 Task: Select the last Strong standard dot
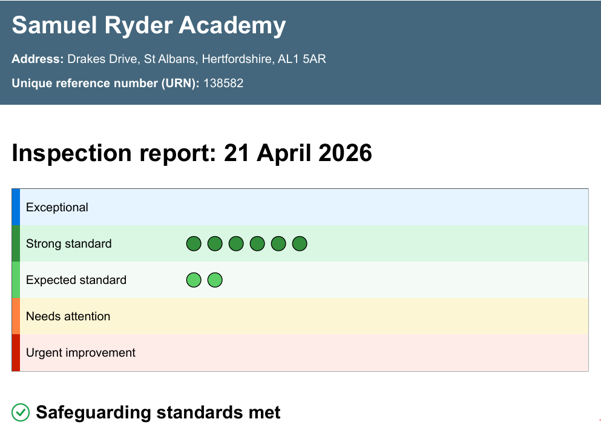pos(299,243)
